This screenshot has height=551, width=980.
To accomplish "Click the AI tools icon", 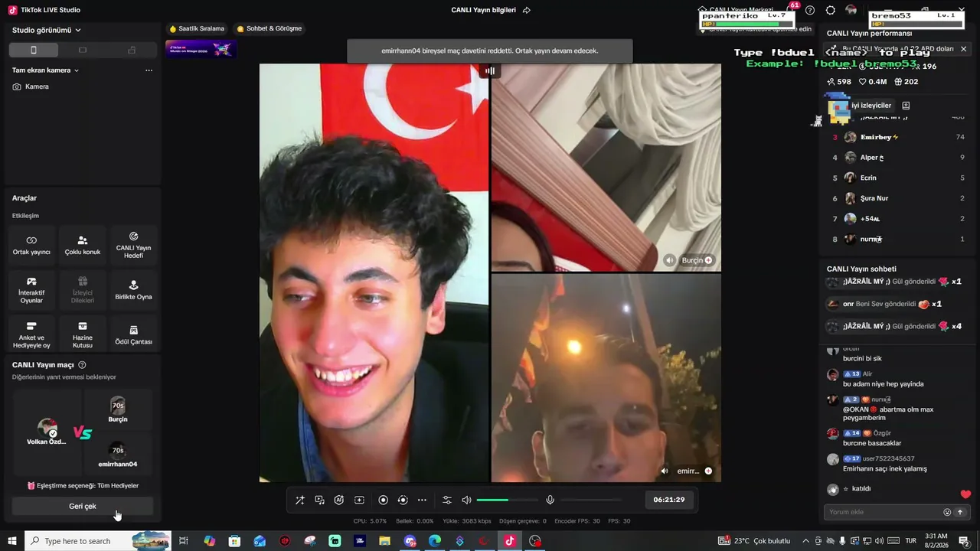I will coord(339,500).
